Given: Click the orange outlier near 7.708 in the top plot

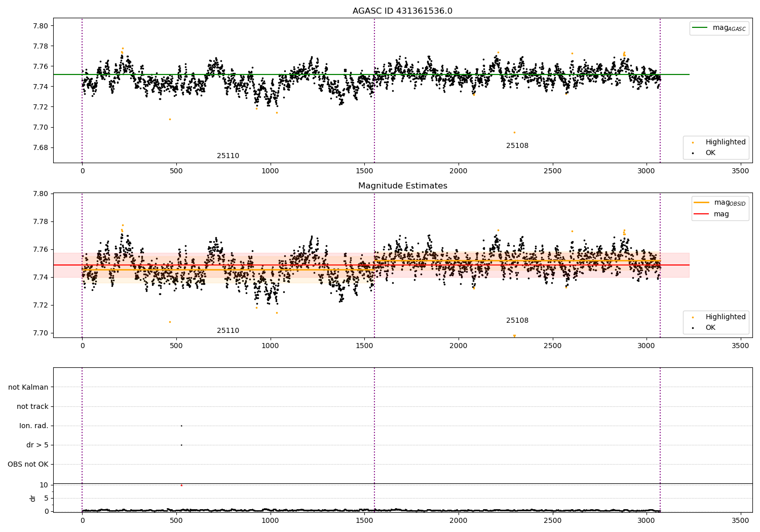Looking at the screenshot, I should (x=170, y=119).
